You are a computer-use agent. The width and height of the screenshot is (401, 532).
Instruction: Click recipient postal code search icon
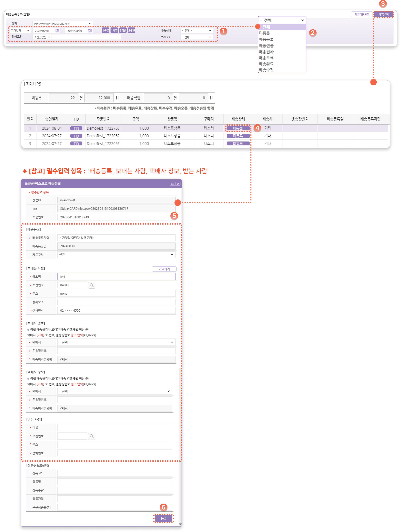click(92, 436)
